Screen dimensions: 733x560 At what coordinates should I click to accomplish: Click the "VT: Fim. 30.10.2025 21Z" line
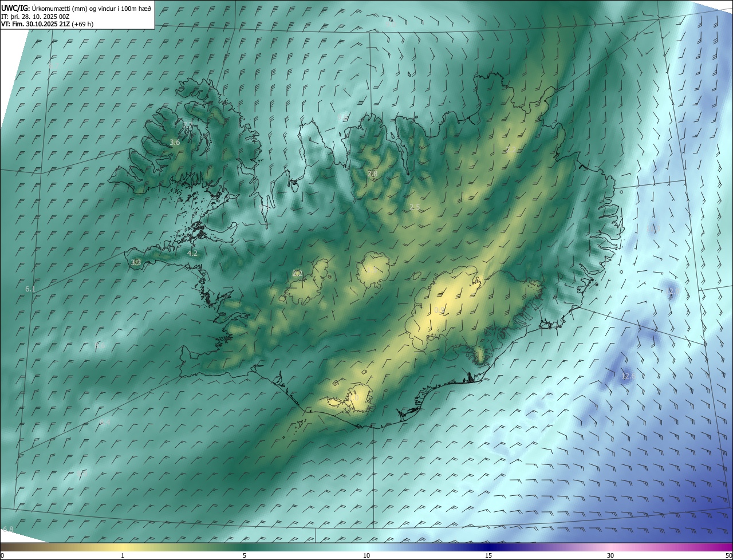click(x=48, y=24)
